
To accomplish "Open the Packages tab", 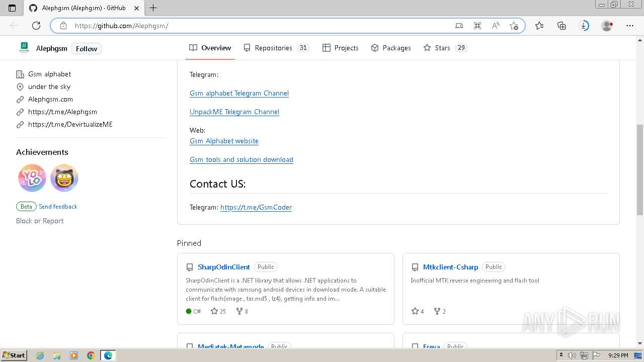I will 391,48.
